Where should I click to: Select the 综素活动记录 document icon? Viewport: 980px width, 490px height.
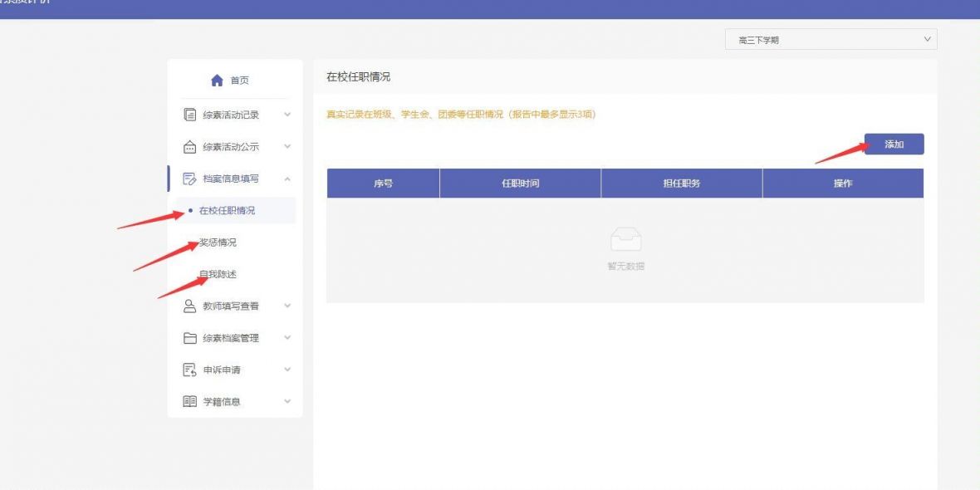coord(187,115)
